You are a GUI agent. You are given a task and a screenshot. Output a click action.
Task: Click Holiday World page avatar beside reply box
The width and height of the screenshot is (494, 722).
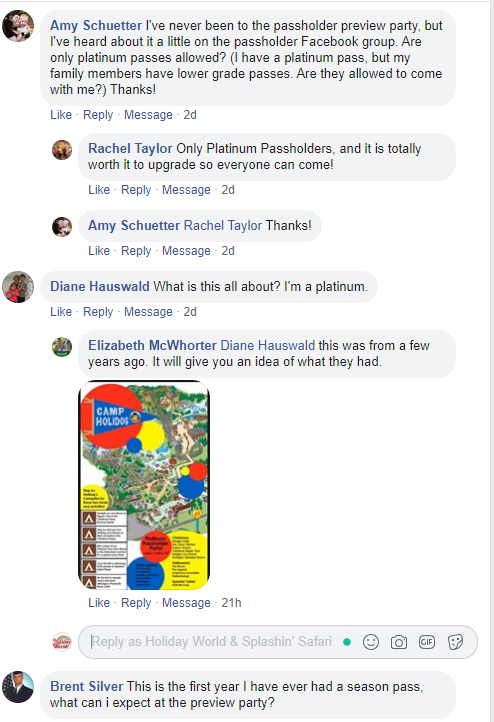click(62, 642)
